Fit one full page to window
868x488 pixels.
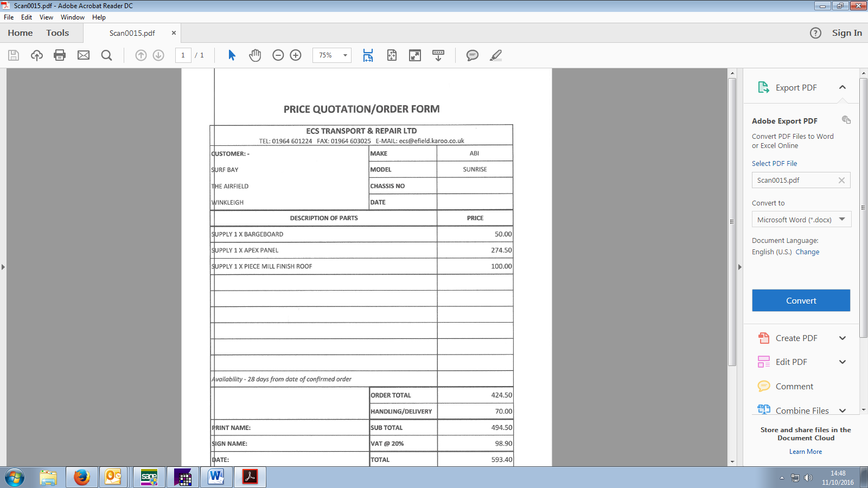click(x=392, y=55)
